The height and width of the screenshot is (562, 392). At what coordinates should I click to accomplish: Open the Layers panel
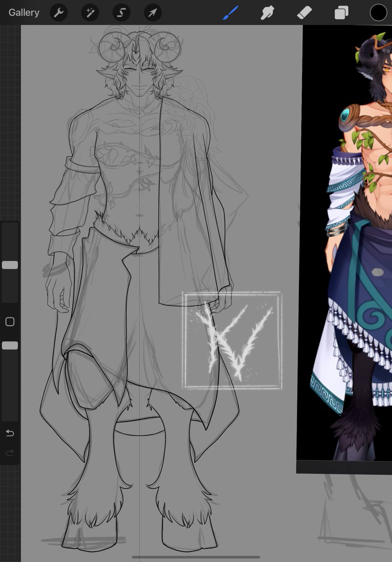point(341,13)
